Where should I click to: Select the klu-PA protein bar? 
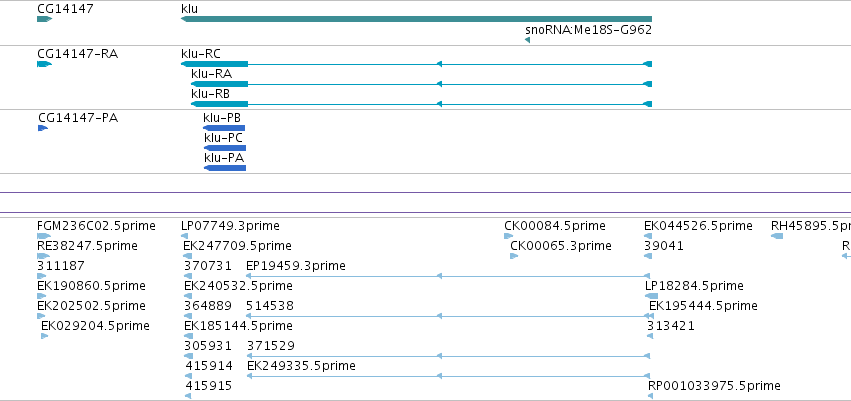[225, 168]
